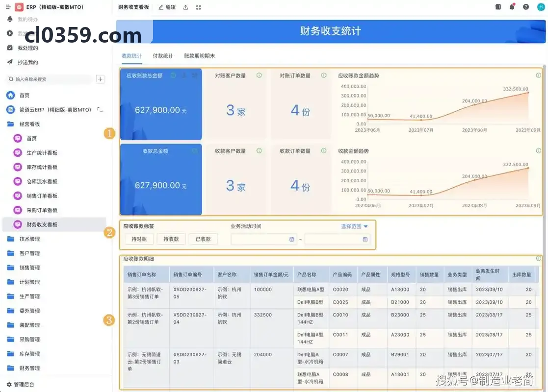The height and width of the screenshot is (392, 548).
Task: Click the book icon in top right
Action: [498, 7]
